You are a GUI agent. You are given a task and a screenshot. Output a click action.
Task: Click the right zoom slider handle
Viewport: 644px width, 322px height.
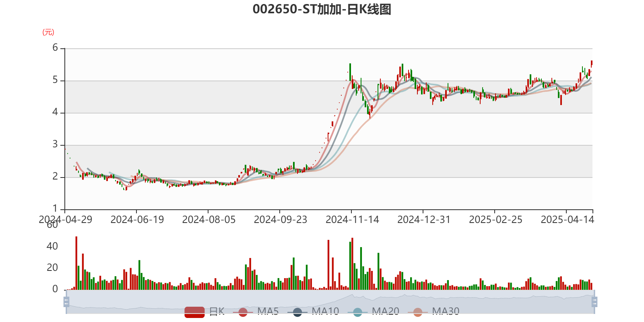(594, 302)
